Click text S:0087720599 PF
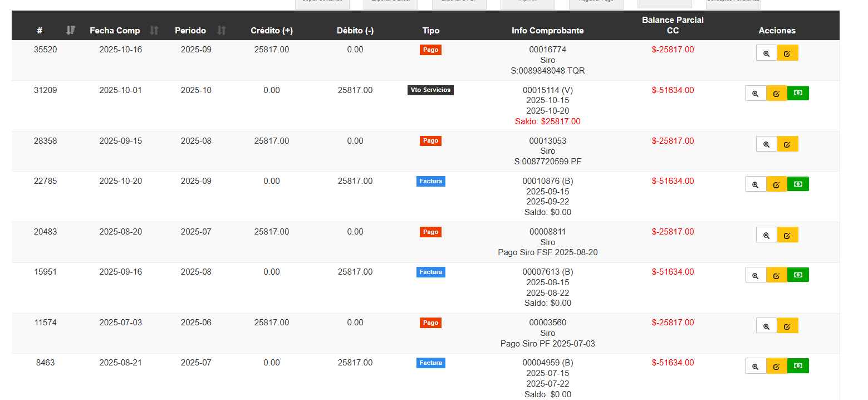Viewport: 868px width, 400px height. (548, 162)
